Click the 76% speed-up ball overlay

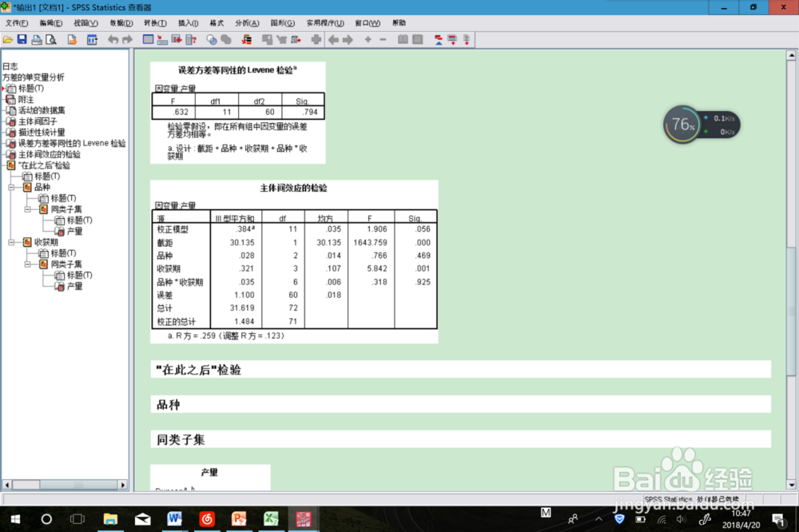coord(683,124)
